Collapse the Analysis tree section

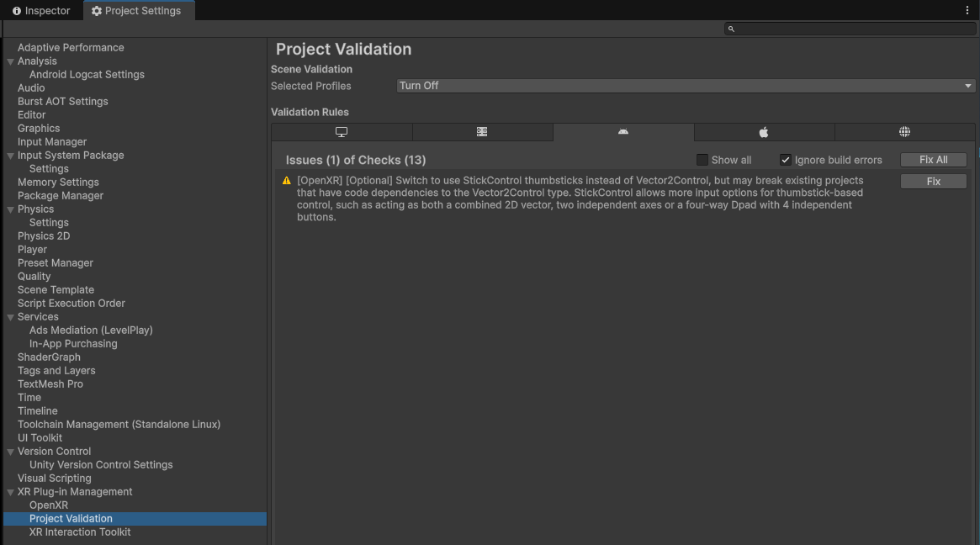(x=10, y=61)
